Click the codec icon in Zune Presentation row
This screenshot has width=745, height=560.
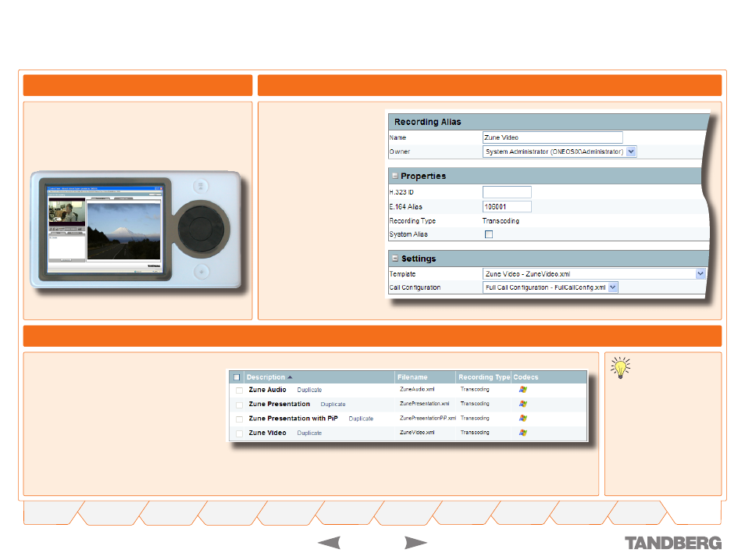coord(523,404)
